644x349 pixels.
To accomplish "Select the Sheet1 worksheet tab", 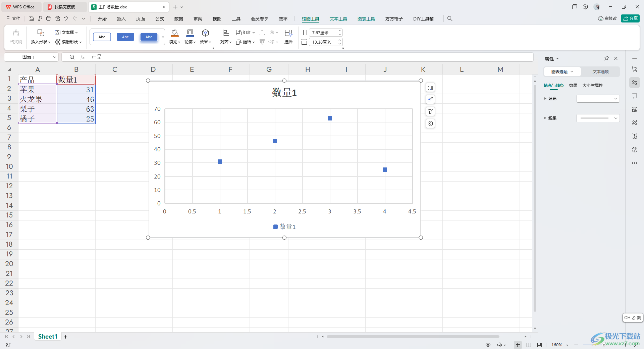I will [48, 337].
